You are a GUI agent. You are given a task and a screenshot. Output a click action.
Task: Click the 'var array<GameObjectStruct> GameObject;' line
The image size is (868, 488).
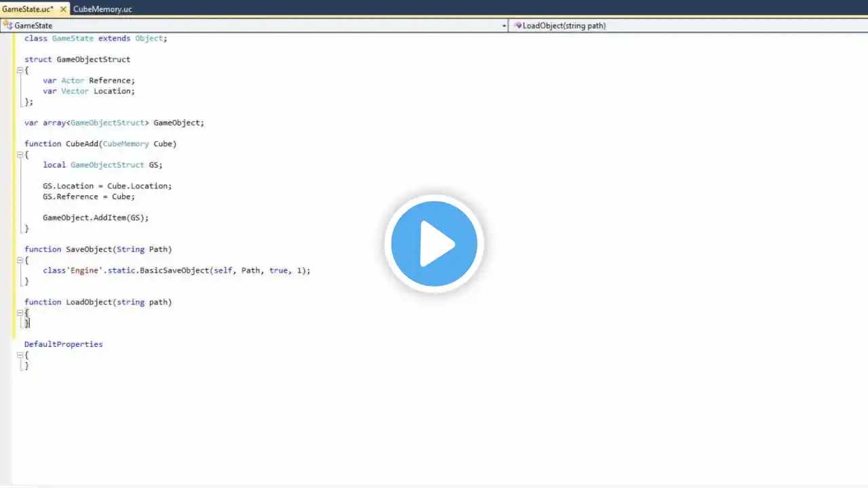(114, 123)
